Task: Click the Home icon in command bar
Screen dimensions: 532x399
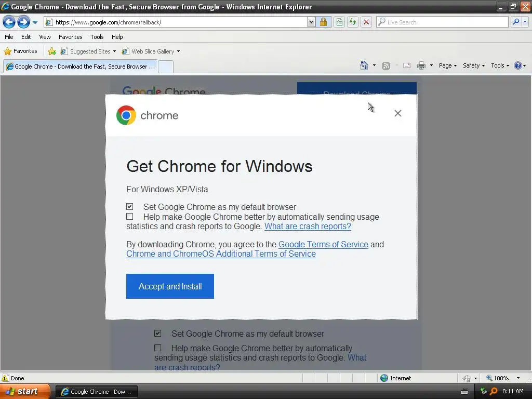Action: 364,65
